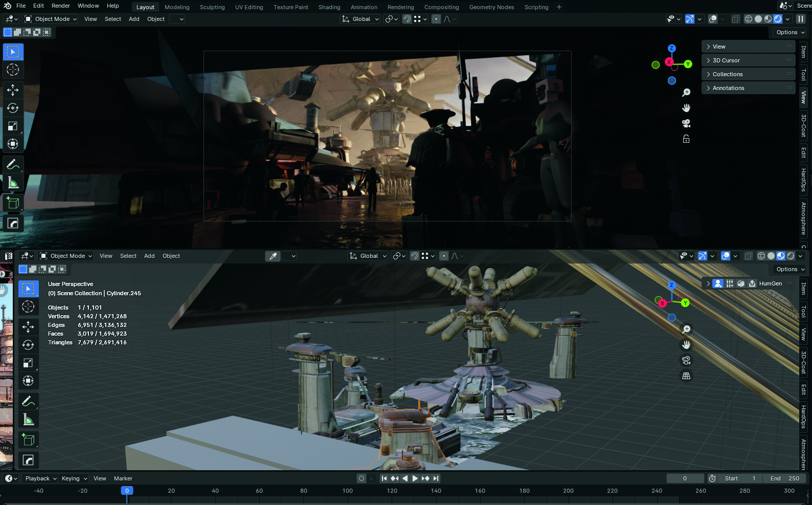
Task: Choose the Add Cube tool in the lower viewport
Action: (28, 440)
